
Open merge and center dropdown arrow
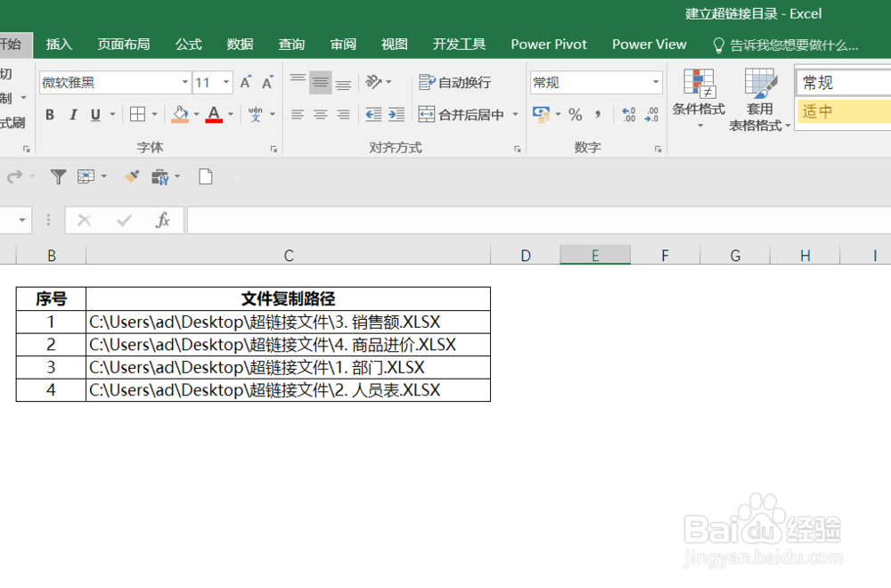click(515, 115)
